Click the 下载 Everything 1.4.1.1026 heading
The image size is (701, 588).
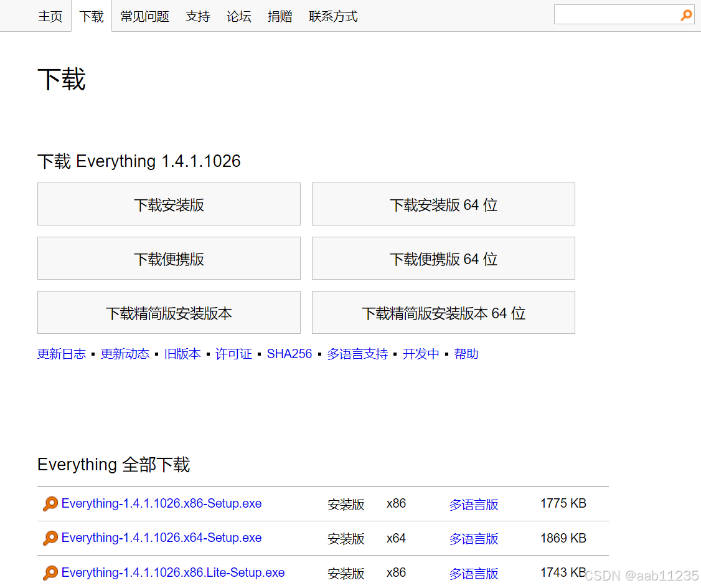point(139,161)
